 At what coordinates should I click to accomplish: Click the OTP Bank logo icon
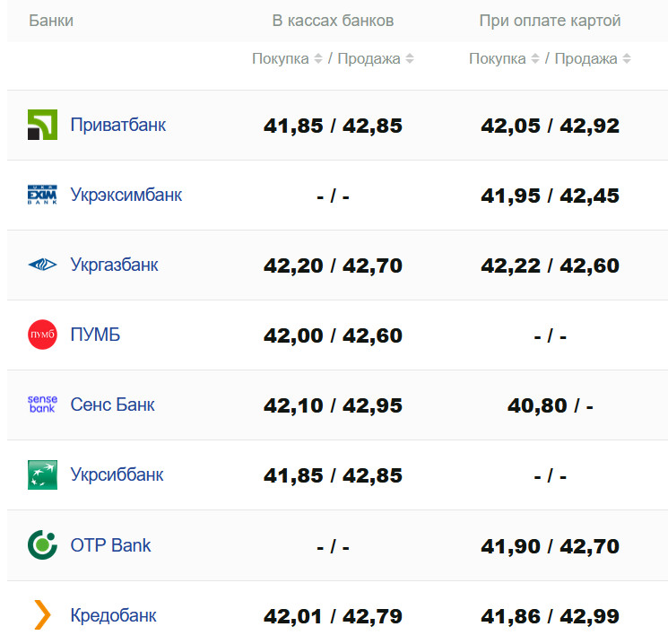pos(42,544)
